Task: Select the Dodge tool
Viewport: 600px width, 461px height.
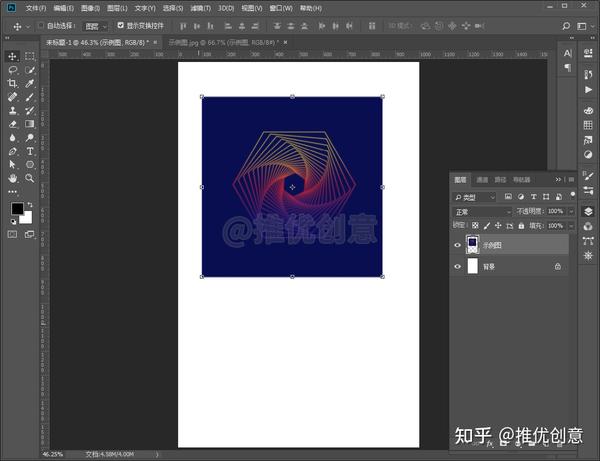Action: [x=29, y=138]
